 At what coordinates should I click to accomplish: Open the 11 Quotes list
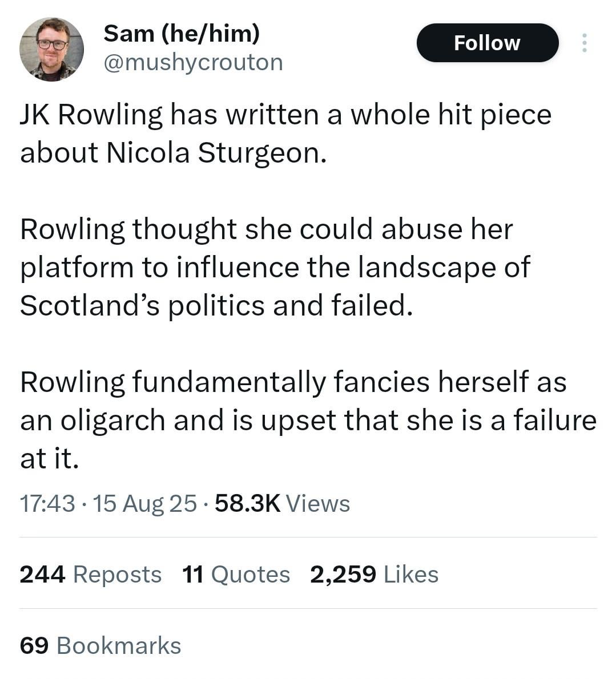(236, 574)
